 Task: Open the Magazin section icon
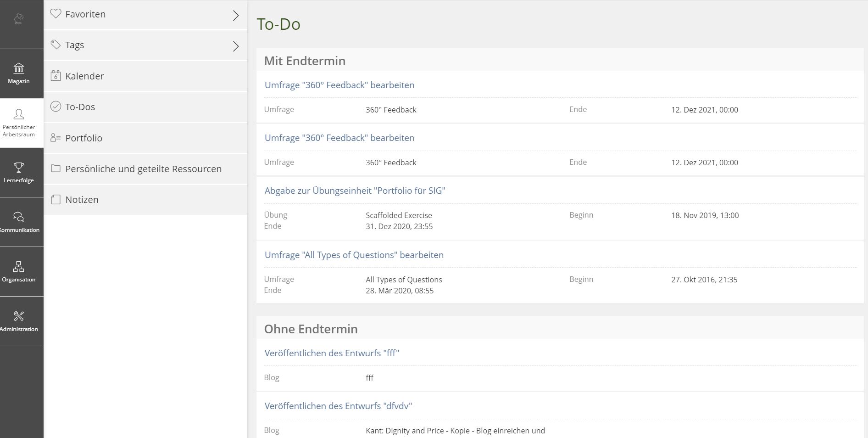tap(19, 69)
